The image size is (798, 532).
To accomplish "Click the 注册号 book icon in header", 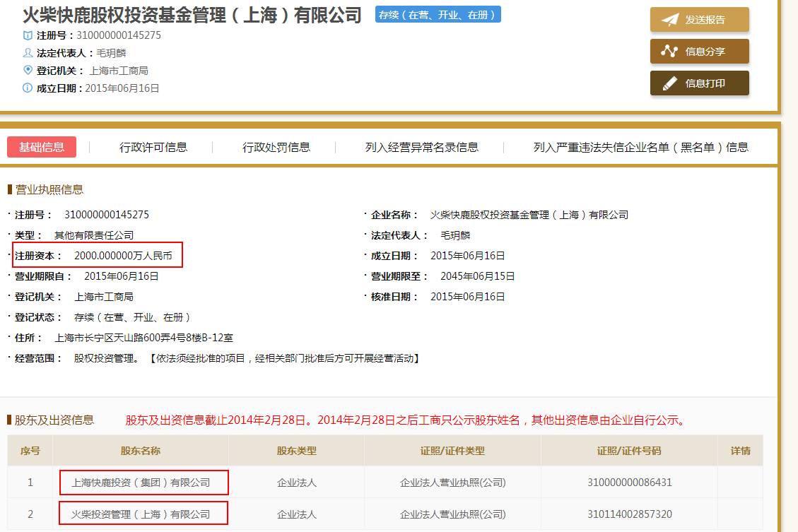I will click(28, 35).
